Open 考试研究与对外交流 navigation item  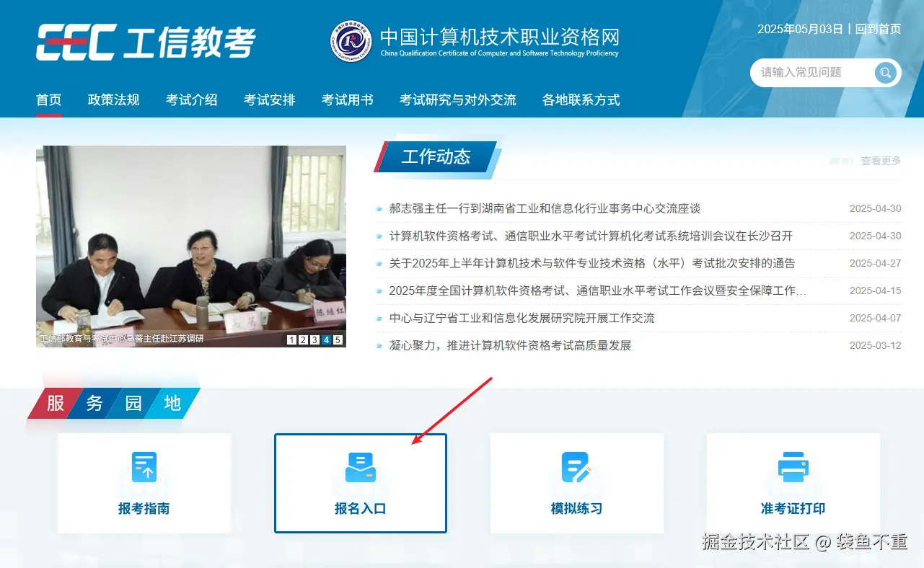(x=457, y=100)
